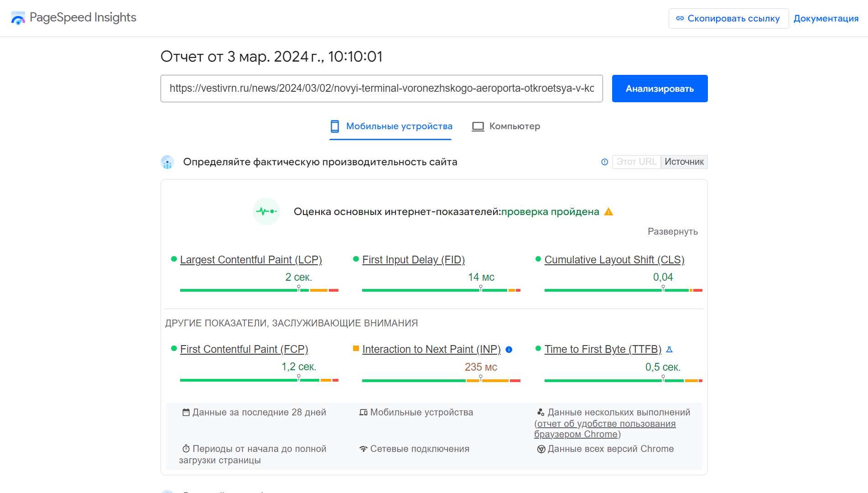Click the mobile phone icon in device tabs

pyautogui.click(x=335, y=126)
